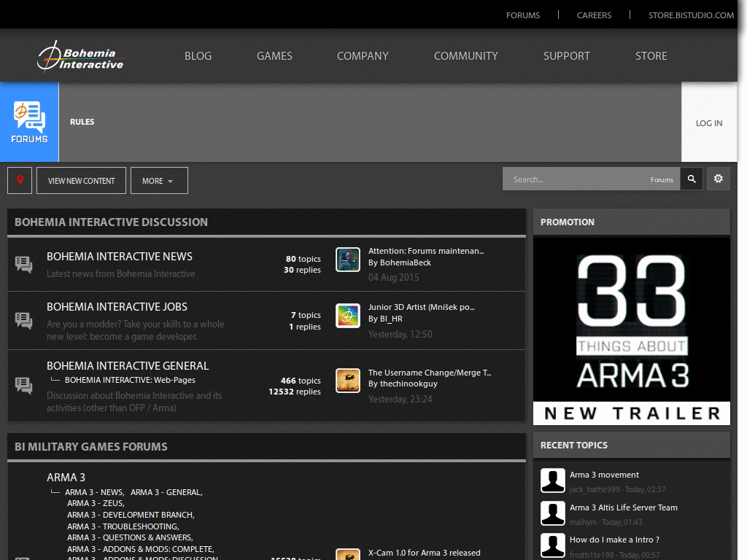Open advanced search gear icon
This screenshot has width=747, height=560.
pyautogui.click(x=719, y=179)
